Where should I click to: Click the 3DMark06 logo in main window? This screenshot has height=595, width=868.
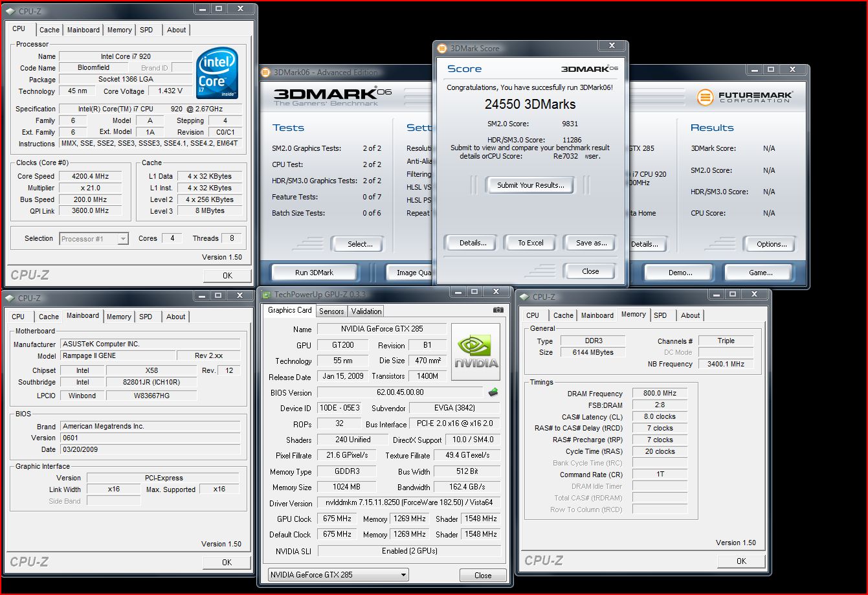pyautogui.click(x=332, y=96)
